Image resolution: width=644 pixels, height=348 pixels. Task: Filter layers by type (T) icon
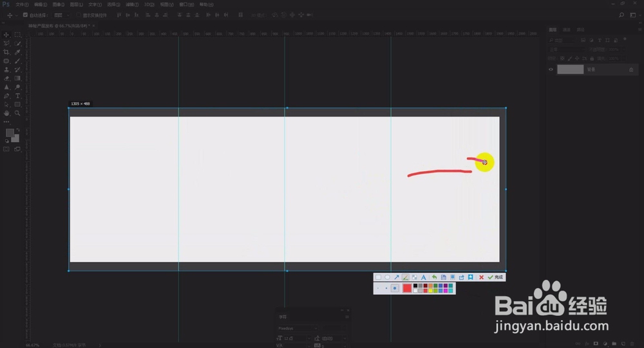[x=600, y=41]
